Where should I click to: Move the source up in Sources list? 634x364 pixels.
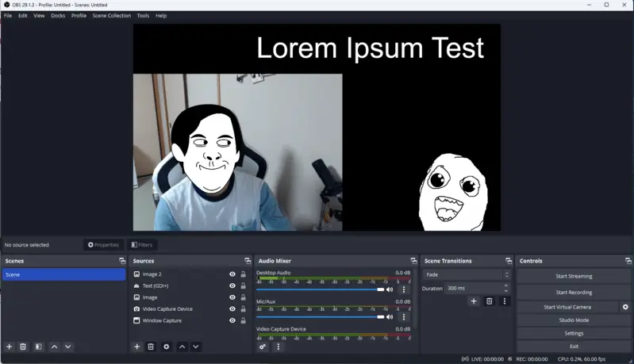click(183, 347)
